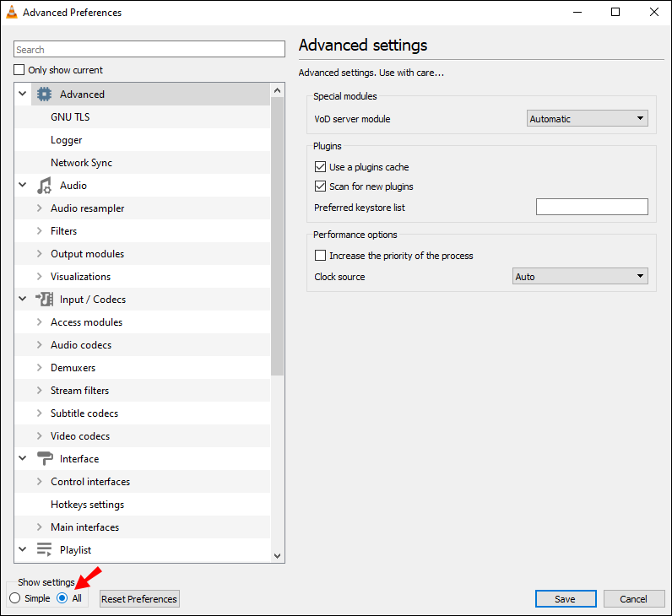Click the VLC cone icon in title bar
The image size is (672, 616).
click(11, 13)
